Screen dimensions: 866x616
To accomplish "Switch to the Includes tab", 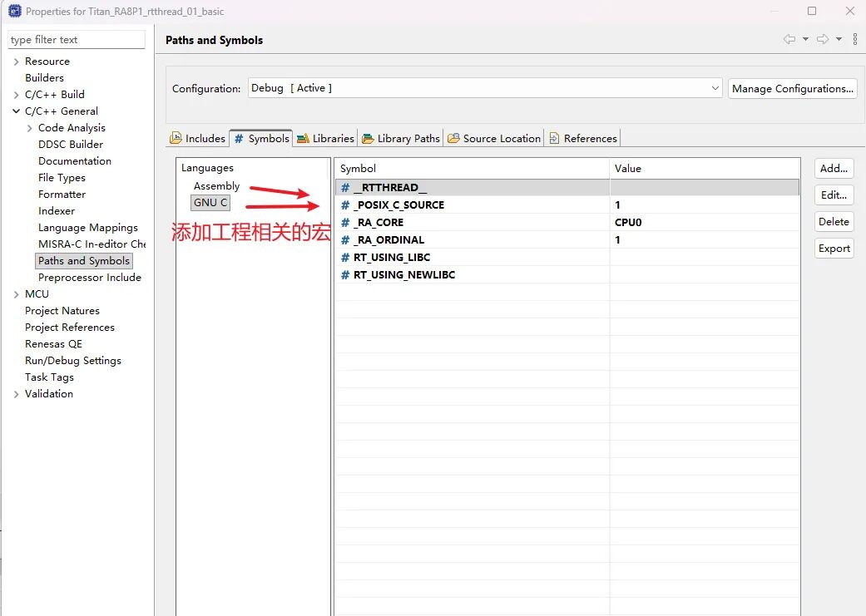I will click(x=198, y=139).
